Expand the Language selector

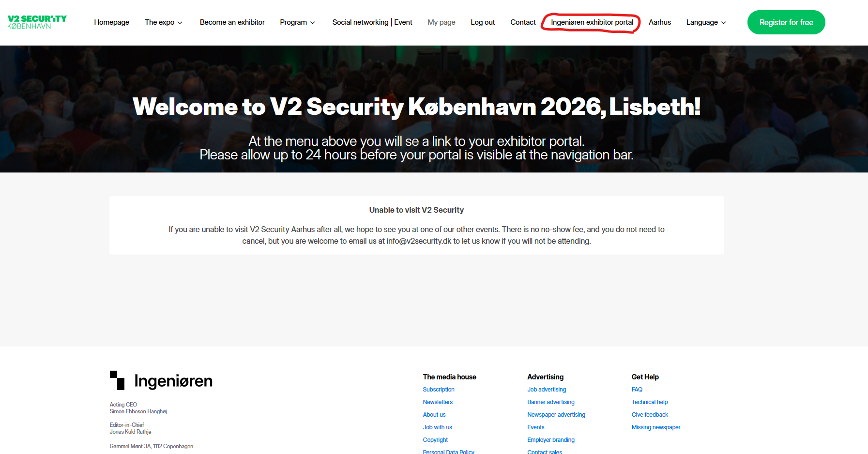706,22
